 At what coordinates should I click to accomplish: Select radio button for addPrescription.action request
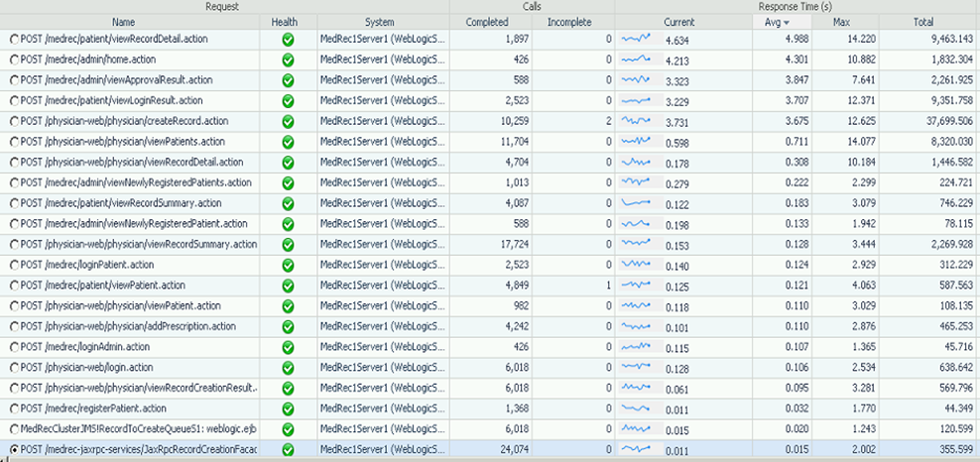pyautogui.click(x=14, y=326)
